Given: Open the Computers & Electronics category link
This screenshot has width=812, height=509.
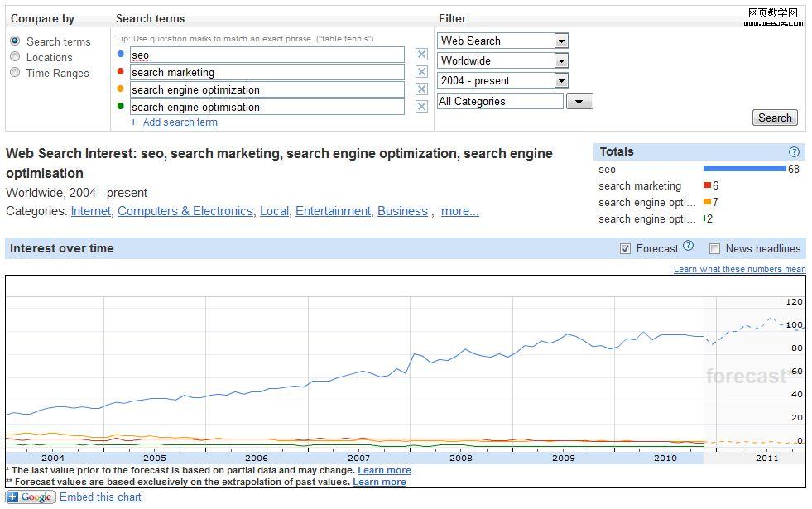Looking at the screenshot, I should pos(185,211).
